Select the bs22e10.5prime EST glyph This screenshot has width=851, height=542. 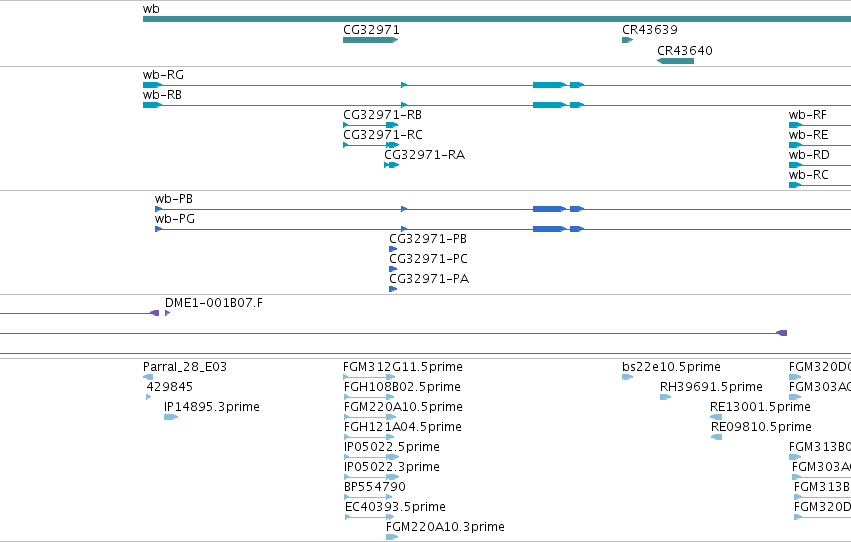click(627, 377)
